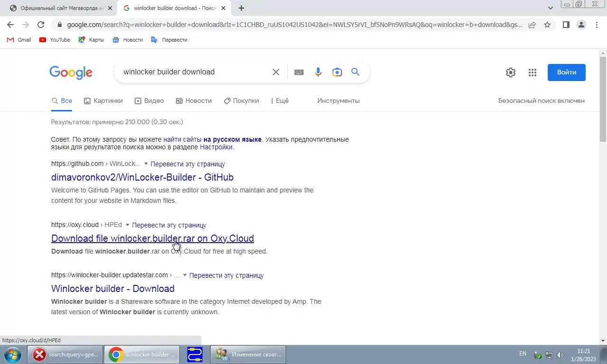Open the blue-yellow taskbar app icon
This screenshot has height=364, width=607.
click(x=195, y=355)
